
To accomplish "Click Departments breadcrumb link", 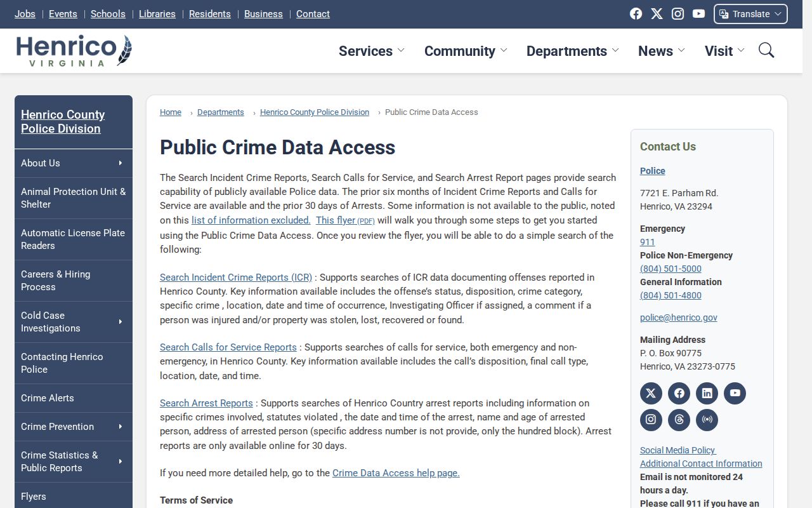I will pos(221,112).
